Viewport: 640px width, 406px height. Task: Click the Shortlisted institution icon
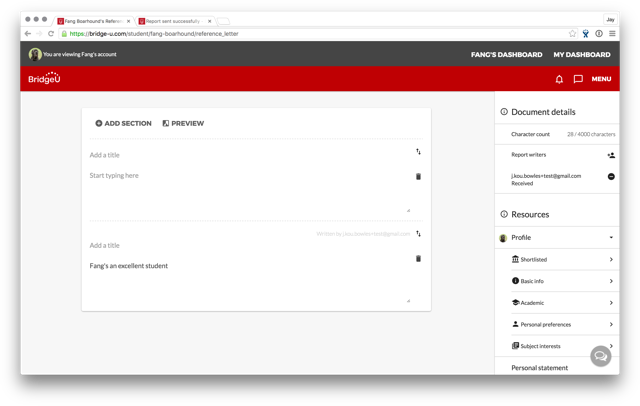[515, 259]
